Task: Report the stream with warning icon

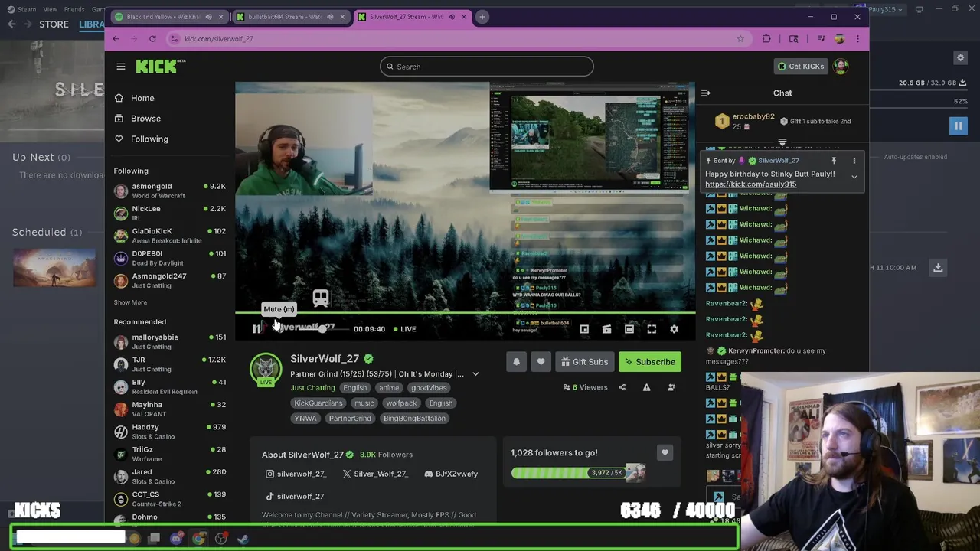Action: pos(646,387)
